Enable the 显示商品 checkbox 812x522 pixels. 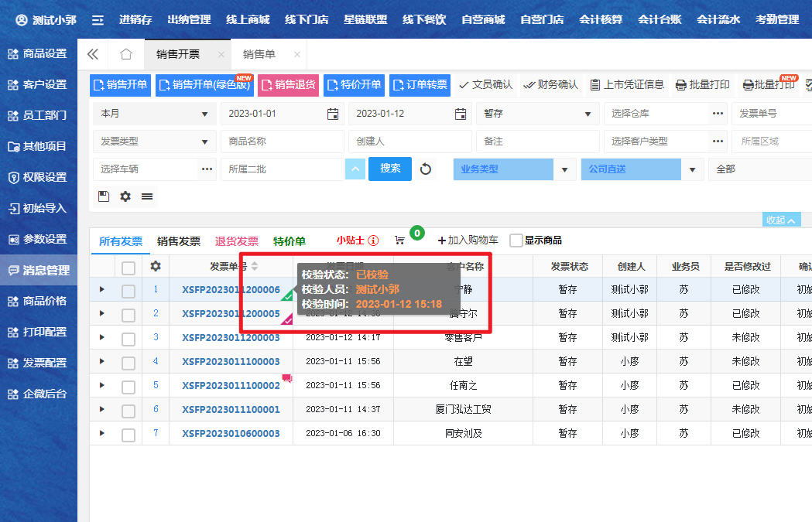(516, 241)
